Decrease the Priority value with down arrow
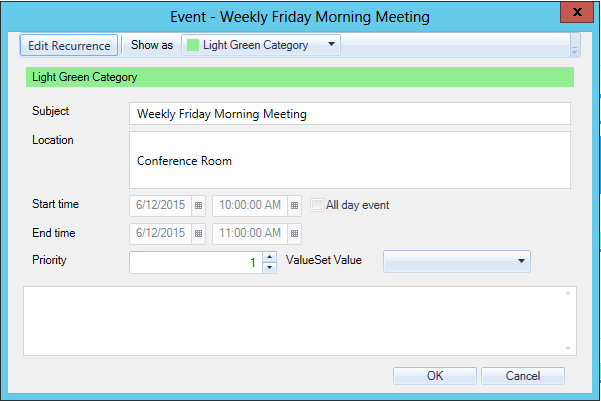Viewport: 601px width, 401px height. click(268, 267)
